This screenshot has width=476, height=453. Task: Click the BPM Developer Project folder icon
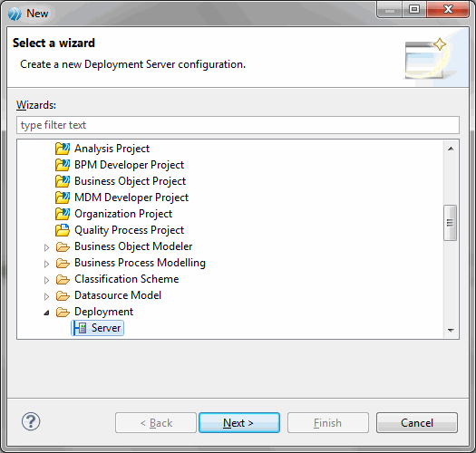click(x=63, y=165)
